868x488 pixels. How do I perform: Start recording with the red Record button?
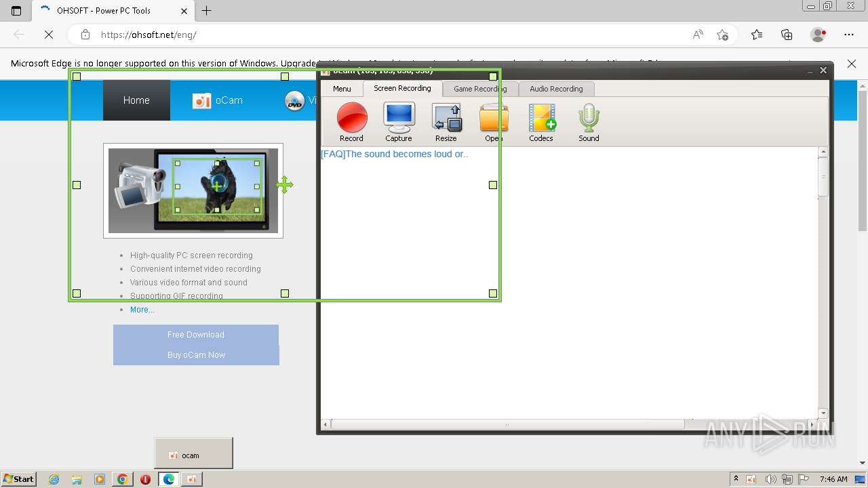point(351,122)
